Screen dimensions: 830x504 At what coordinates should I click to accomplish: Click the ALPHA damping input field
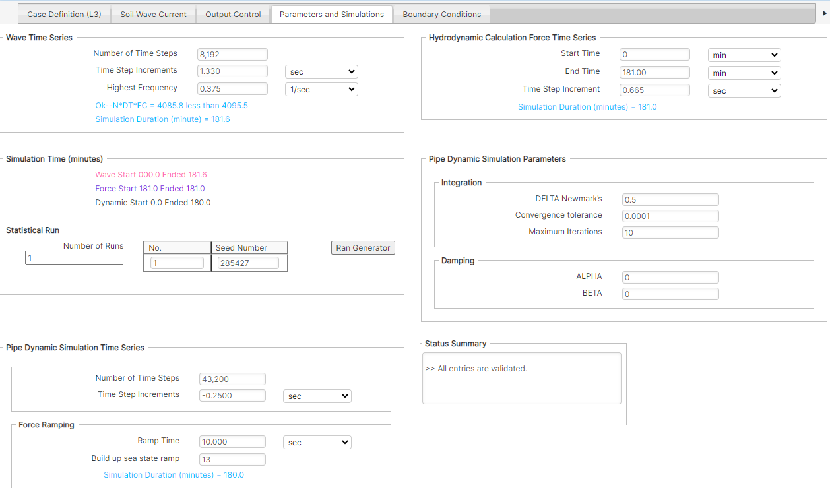[670, 277]
